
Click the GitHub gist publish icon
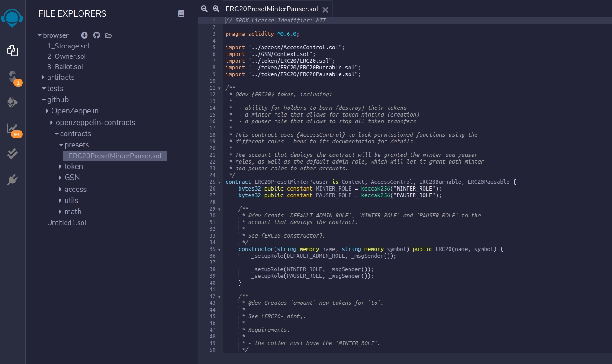pos(96,35)
